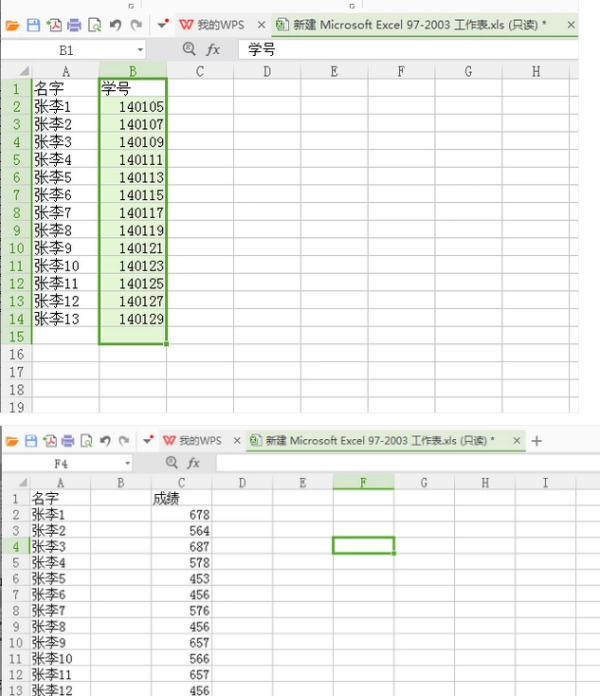Select column I header in bottom sheet

point(545,482)
